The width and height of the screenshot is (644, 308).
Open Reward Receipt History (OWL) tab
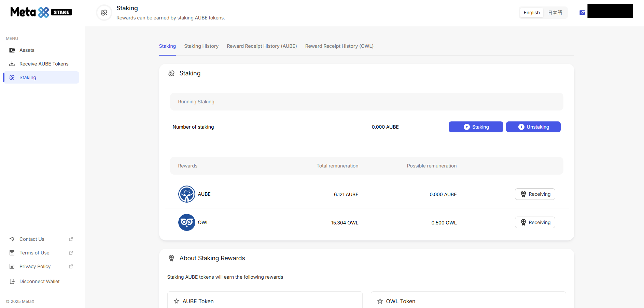pos(339,46)
